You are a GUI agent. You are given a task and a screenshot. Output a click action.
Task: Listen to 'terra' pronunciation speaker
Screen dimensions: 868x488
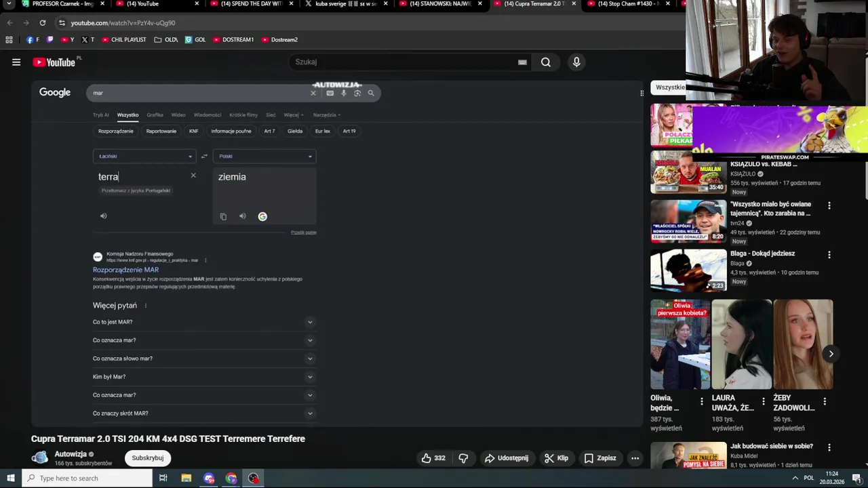(104, 216)
